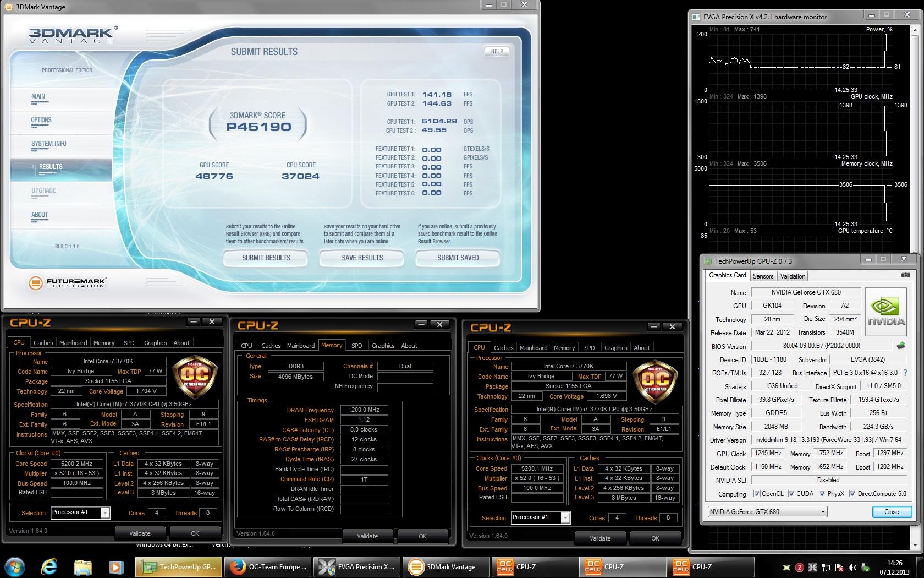Open the Validation tab in GPU-Z
Image resolution: width=924 pixels, height=578 pixels.
coord(793,276)
